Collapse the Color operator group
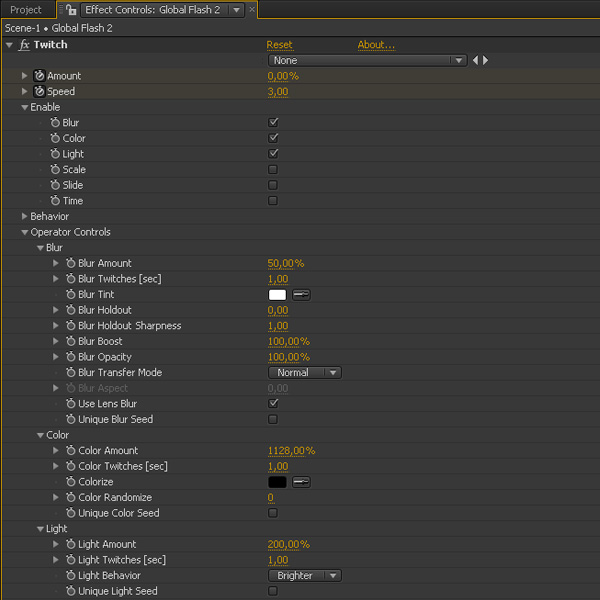 40,435
